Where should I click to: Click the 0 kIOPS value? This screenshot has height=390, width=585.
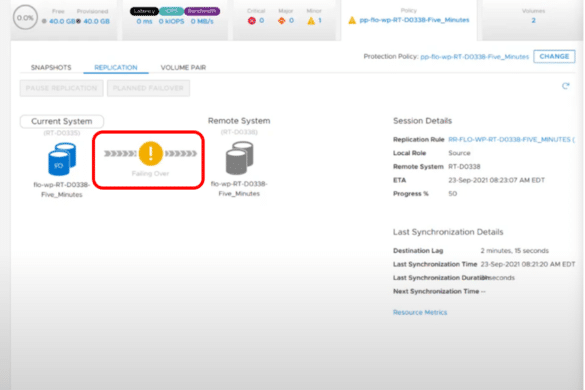point(171,22)
